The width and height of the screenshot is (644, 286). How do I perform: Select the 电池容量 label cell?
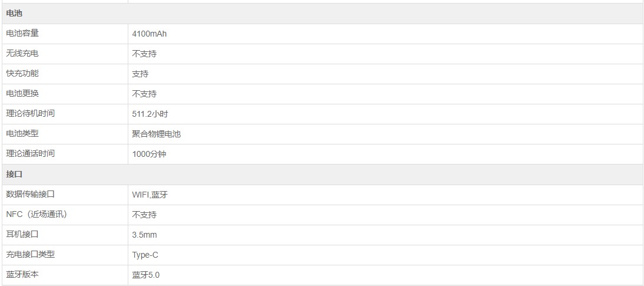[x=22, y=34]
